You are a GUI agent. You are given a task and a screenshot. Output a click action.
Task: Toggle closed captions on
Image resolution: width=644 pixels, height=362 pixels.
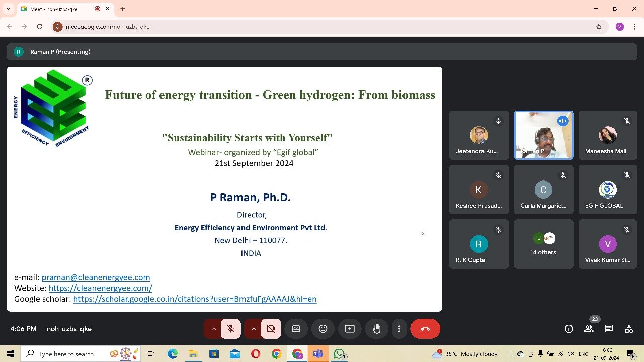(x=296, y=329)
